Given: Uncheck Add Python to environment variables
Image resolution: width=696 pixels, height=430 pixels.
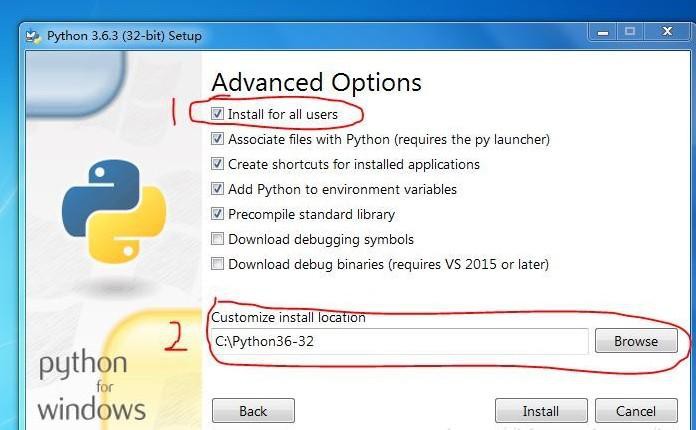Looking at the screenshot, I should [x=217, y=189].
